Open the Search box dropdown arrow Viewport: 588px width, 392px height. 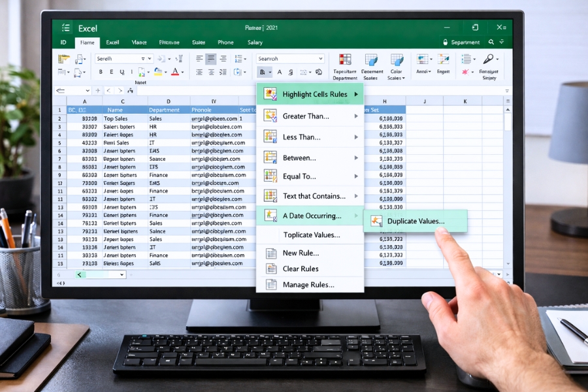[319, 58]
